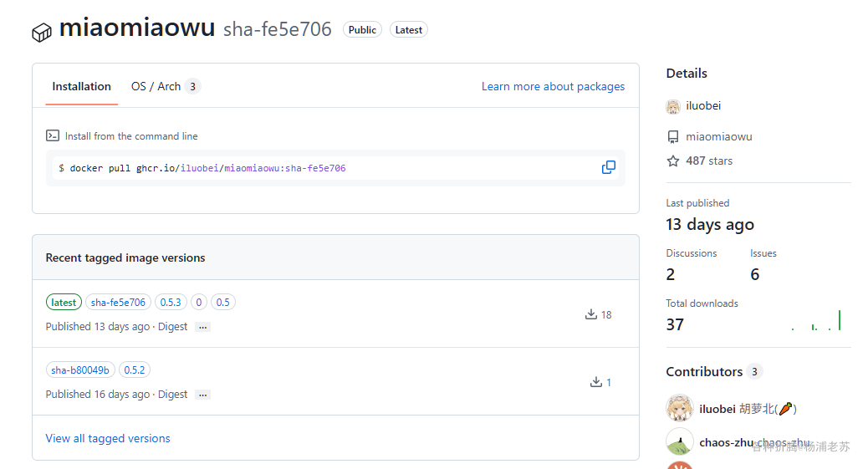The width and height of the screenshot is (868, 469).
Task: Expand digest for the 0.5.2 version
Action: pyautogui.click(x=203, y=395)
